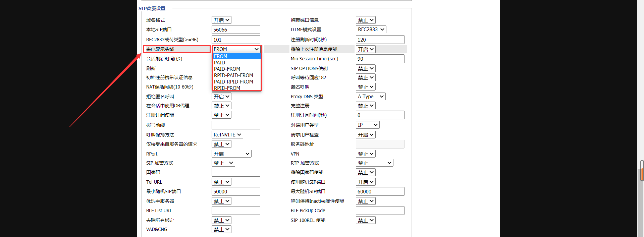Image resolution: width=644 pixels, height=237 pixels.
Task: Choose PAID-FROM from the caller ID list
Action: (x=227, y=69)
